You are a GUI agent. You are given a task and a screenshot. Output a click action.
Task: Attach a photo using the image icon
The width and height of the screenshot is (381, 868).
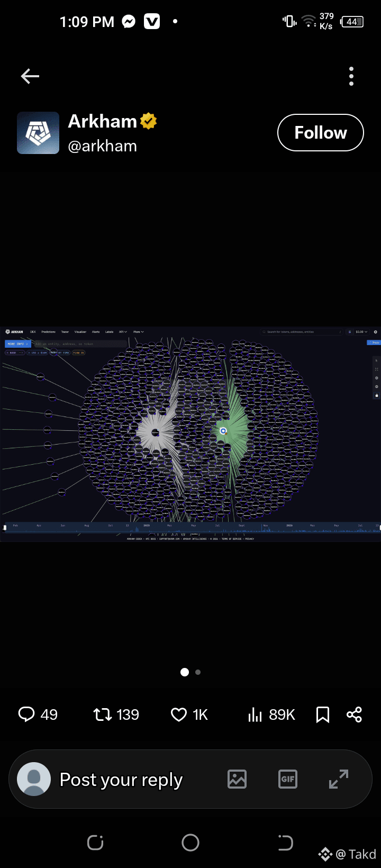(237, 779)
